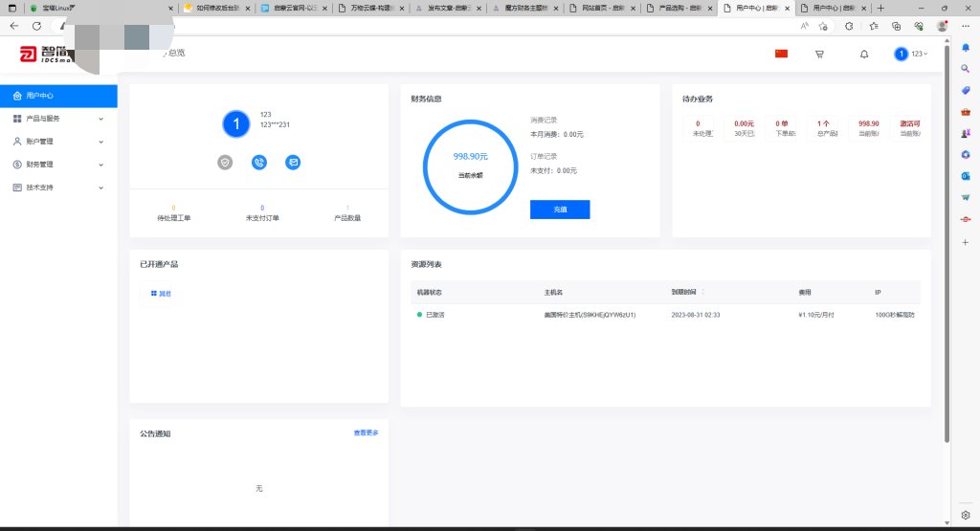Expand the 技术支持 sidebar menu
The width and height of the screenshot is (980, 531).
pyautogui.click(x=57, y=188)
